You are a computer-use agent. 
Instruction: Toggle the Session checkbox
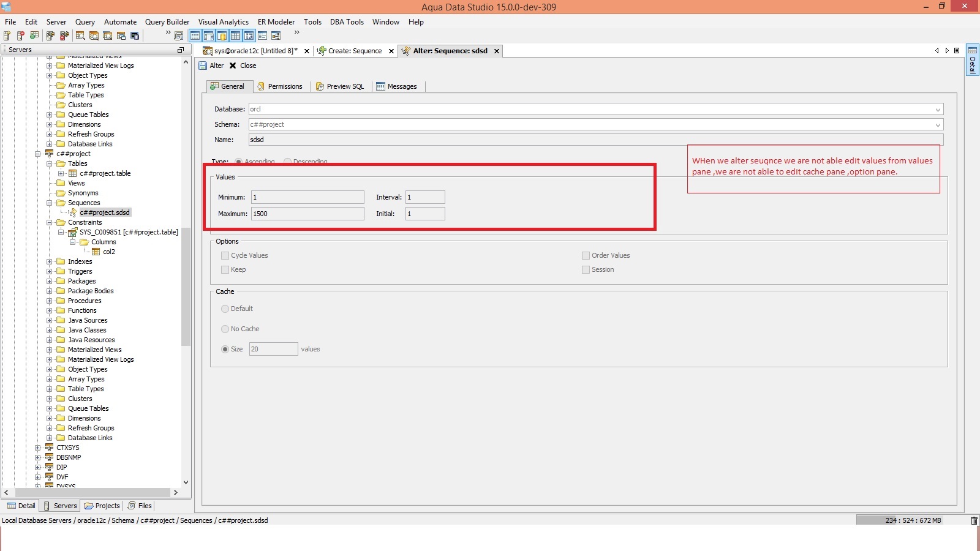click(586, 269)
